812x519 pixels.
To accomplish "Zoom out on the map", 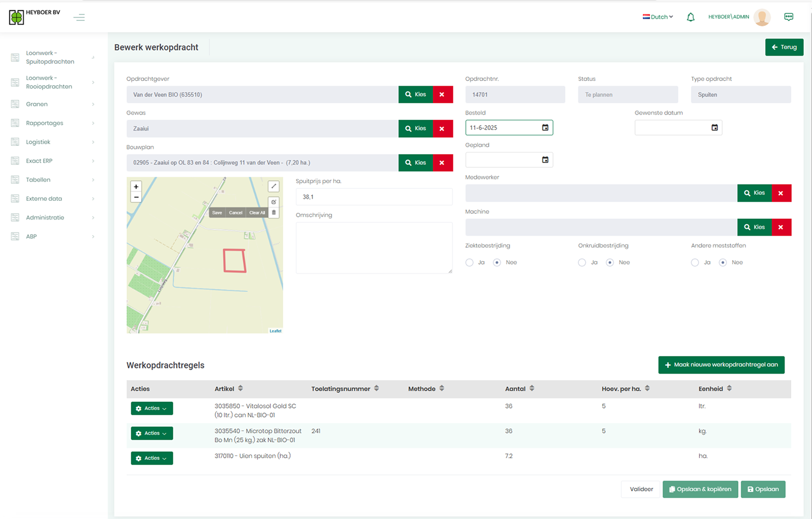I will tap(136, 197).
